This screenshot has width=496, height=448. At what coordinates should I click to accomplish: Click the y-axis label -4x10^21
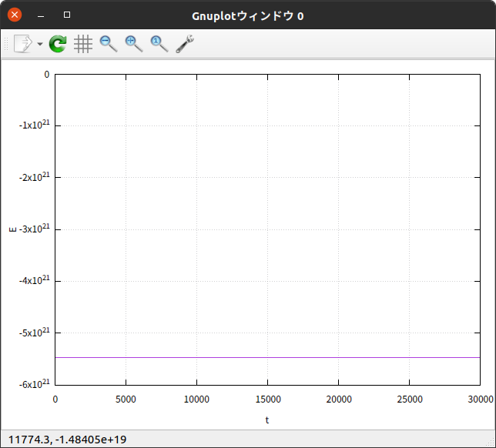click(34, 280)
